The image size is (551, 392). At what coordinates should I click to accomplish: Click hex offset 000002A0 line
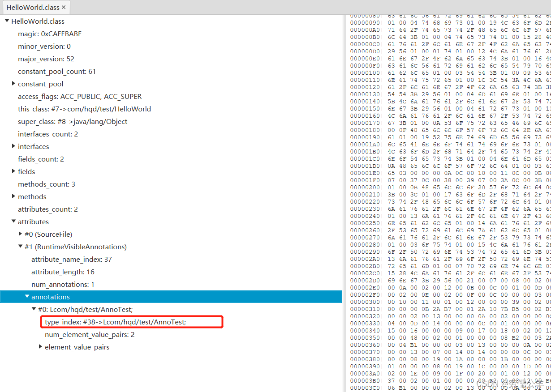click(450, 259)
